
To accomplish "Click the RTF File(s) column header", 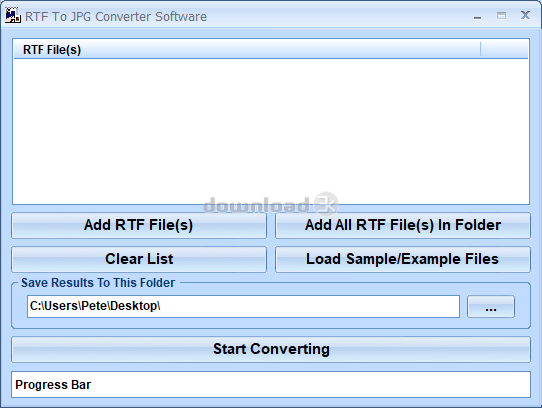I will point(247,49).
